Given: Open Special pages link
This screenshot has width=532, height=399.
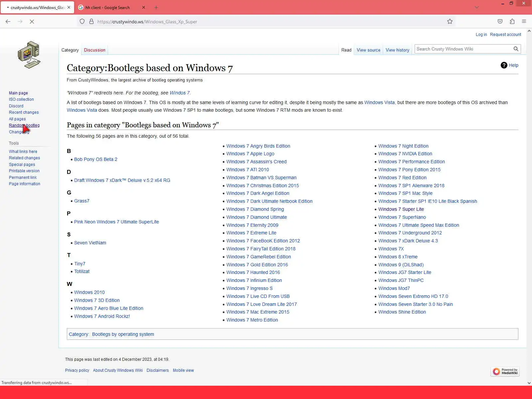Looking at the screenshot, I should pos(22,165).
